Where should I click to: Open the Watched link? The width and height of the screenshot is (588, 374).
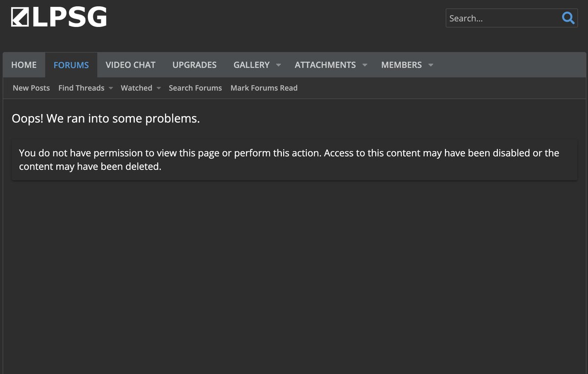click(x=136, y=88)
